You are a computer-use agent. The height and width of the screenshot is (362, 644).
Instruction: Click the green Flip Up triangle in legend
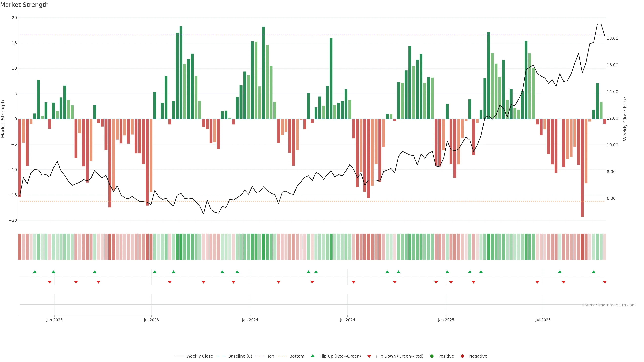click(312, 356)
